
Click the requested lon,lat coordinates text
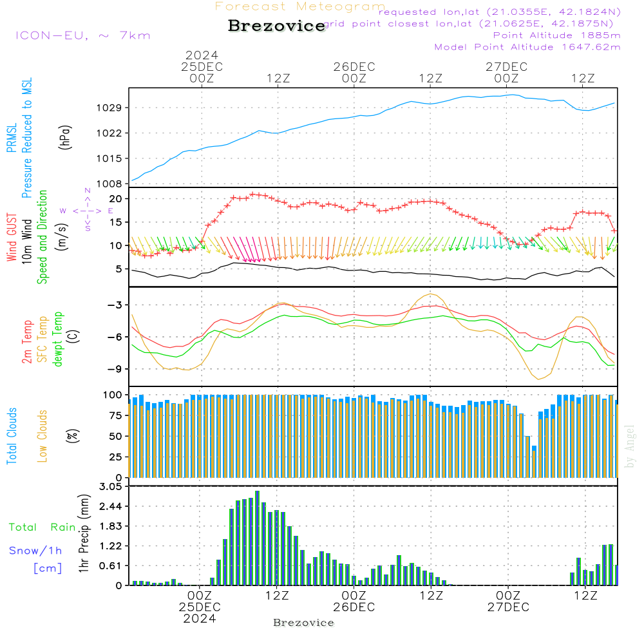coord(500,12)
